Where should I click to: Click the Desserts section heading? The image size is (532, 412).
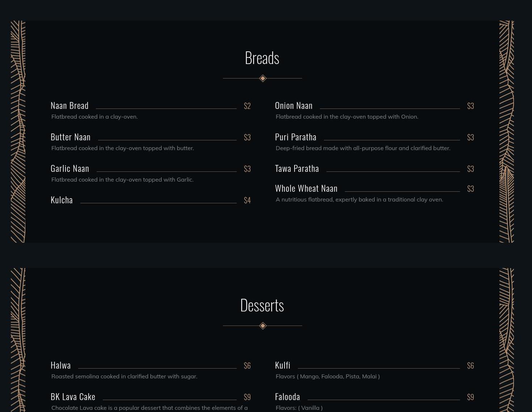tap(262, 305)
